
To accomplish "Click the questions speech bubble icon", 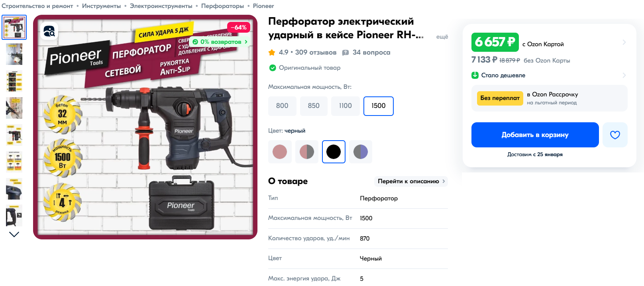I will [346, 53].
